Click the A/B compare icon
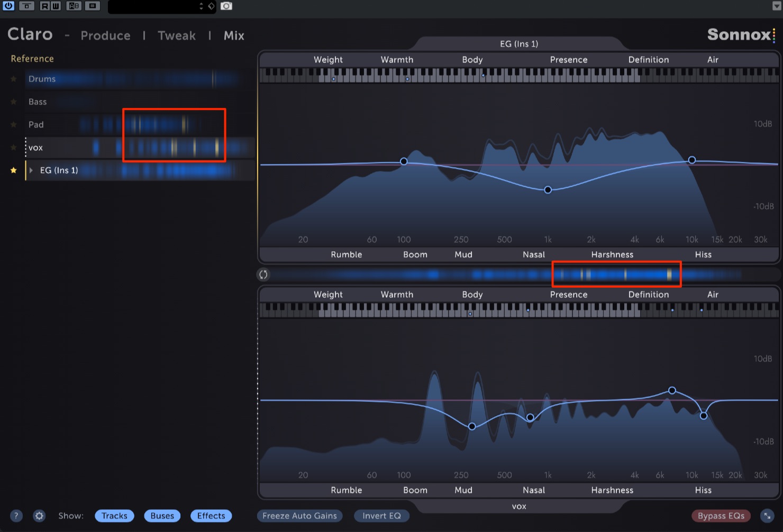Viewport: 783px width, 532px height. [74, 6]
